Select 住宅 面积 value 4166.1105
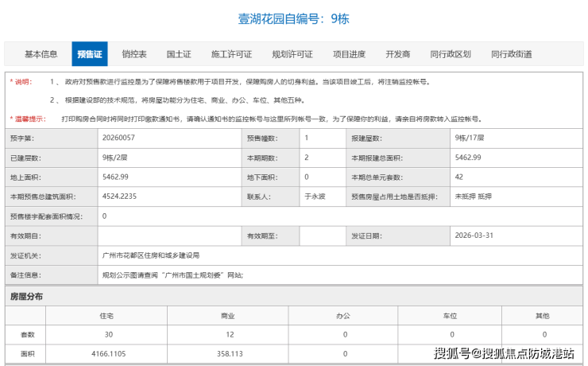This screenshot has width=588, height=366. coord(108,354)
